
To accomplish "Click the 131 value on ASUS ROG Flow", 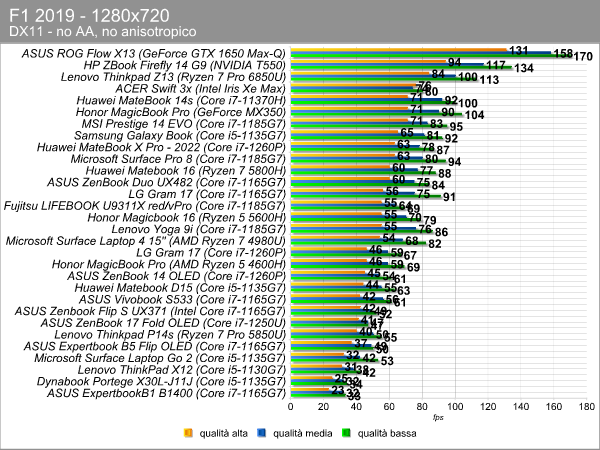I will [x=519, y=51].
